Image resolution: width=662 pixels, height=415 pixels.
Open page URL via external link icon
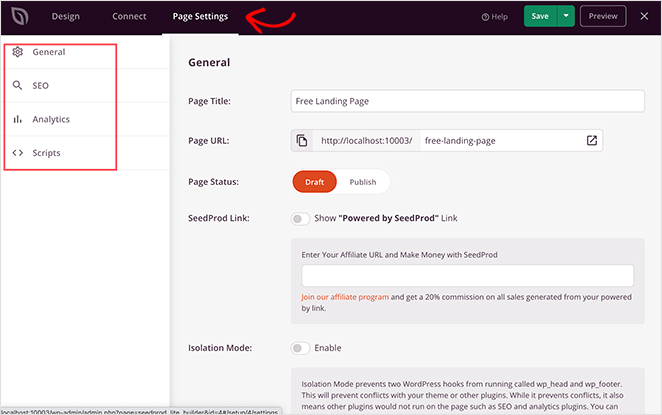click(x=591, y=141)
